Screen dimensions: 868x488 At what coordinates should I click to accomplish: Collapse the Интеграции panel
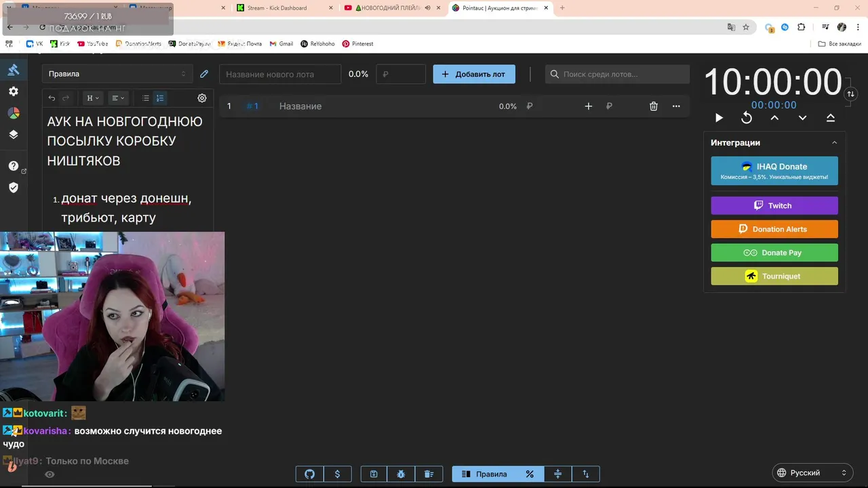834,143
